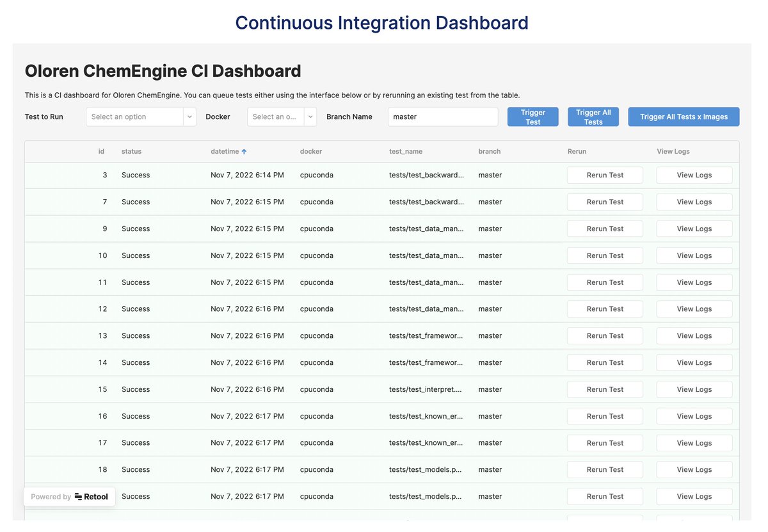
Task: View Logs for row id 14
Action: pos(694,363)
